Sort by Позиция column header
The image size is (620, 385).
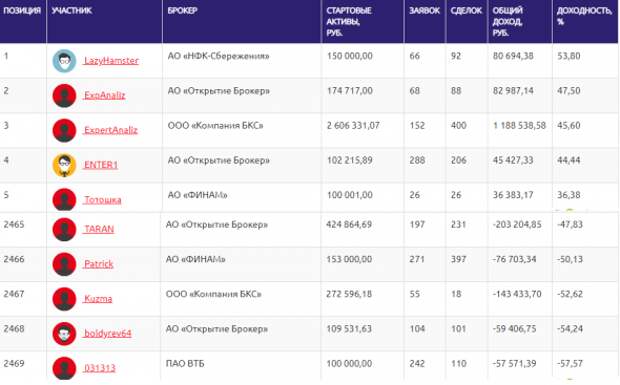[x=22, y=11]
